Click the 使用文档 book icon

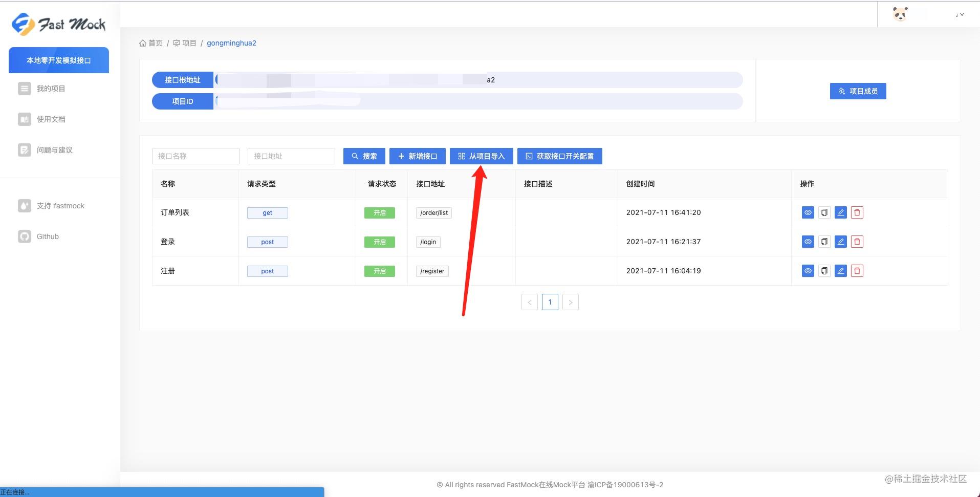25,119
